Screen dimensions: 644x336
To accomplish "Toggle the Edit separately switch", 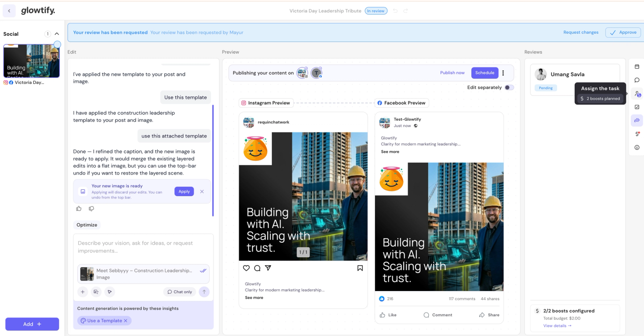I will click(509, 87).
